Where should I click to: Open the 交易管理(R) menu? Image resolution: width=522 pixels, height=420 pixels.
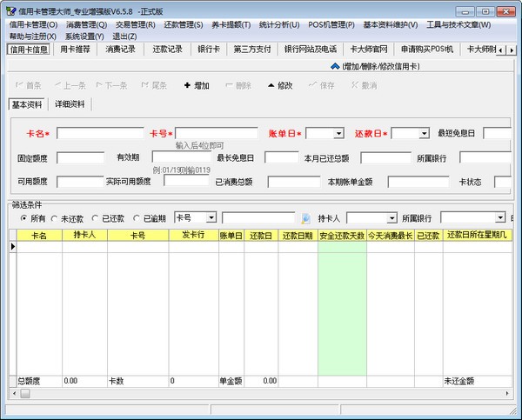[135, 24]
